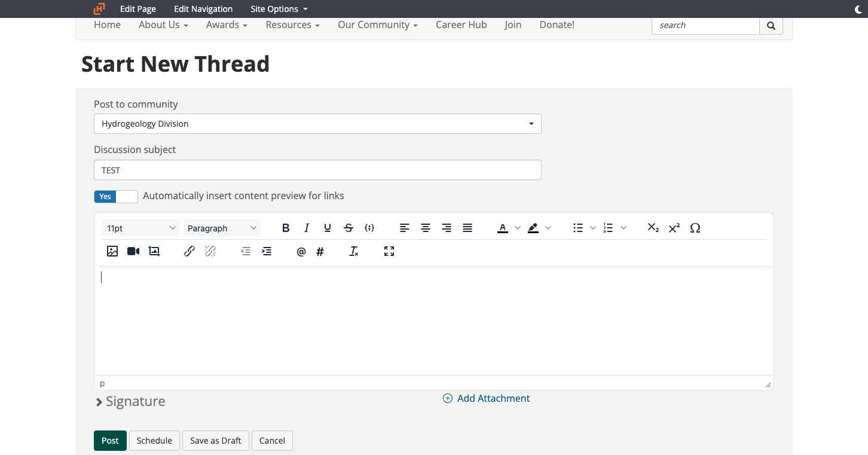
Task: Toggle bold formatting in the editor
Action: coord(286,228)
